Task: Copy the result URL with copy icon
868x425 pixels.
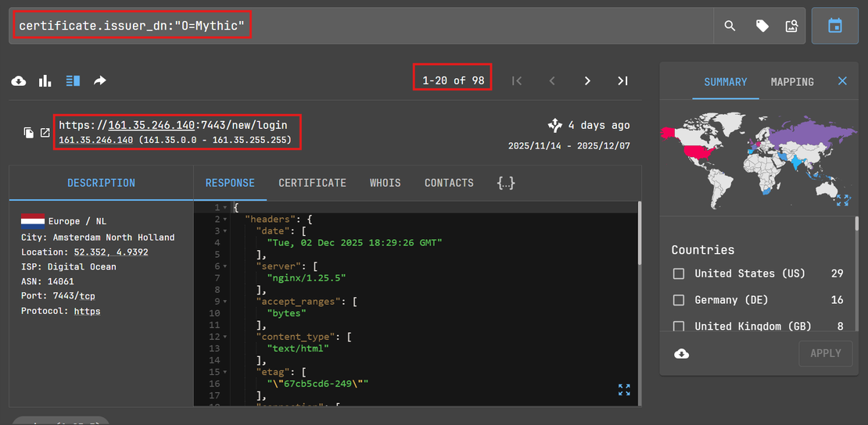Action: coord(29,132)
